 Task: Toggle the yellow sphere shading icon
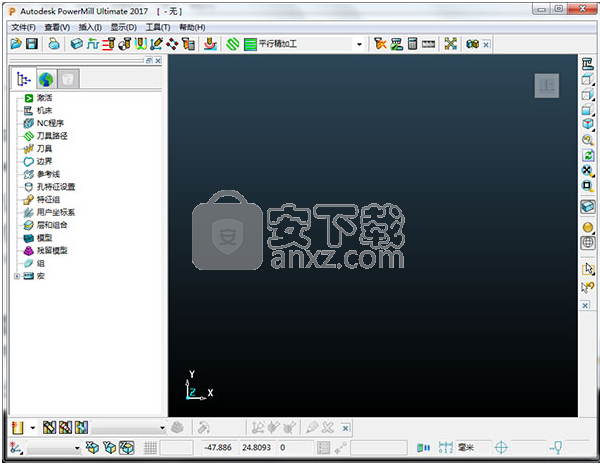(x=587, y=227)
